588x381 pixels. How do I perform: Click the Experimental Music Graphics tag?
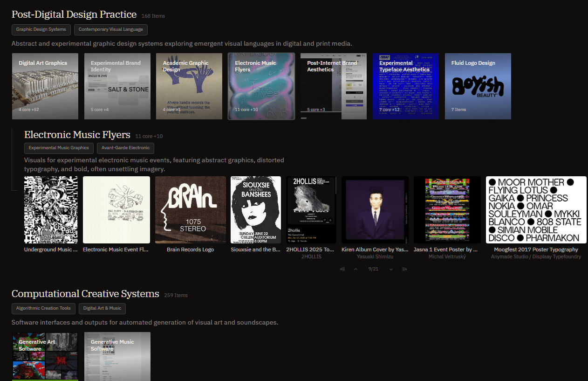[x=59, y=148]
